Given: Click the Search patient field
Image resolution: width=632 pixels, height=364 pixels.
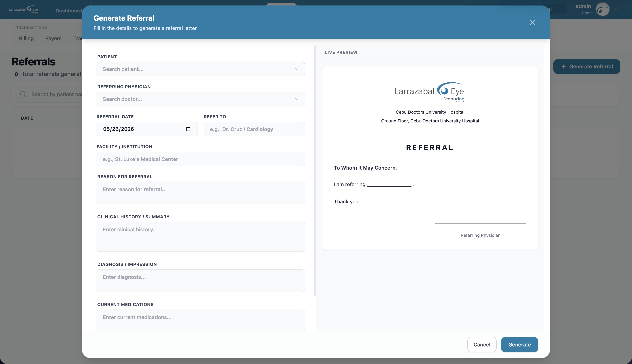Looking at the screenshot, I should [x=201, y=69].
